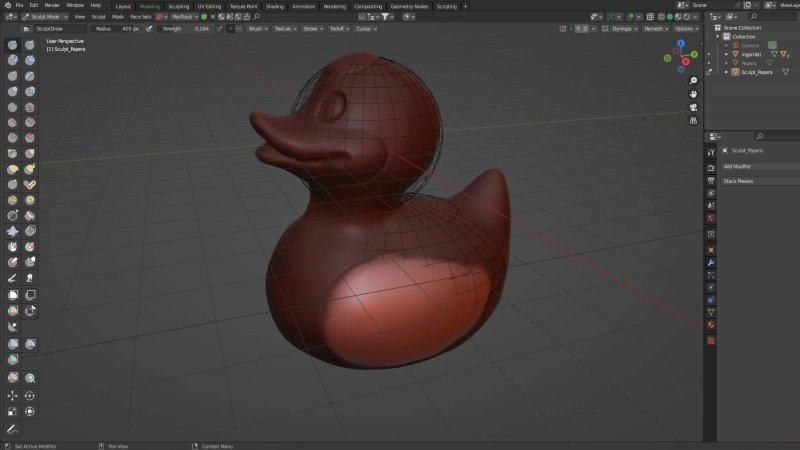Open the Mask menu
Image resolution: width=800 pixels, height=450 pixels.
pyautogui.click(x=118, y=17)
